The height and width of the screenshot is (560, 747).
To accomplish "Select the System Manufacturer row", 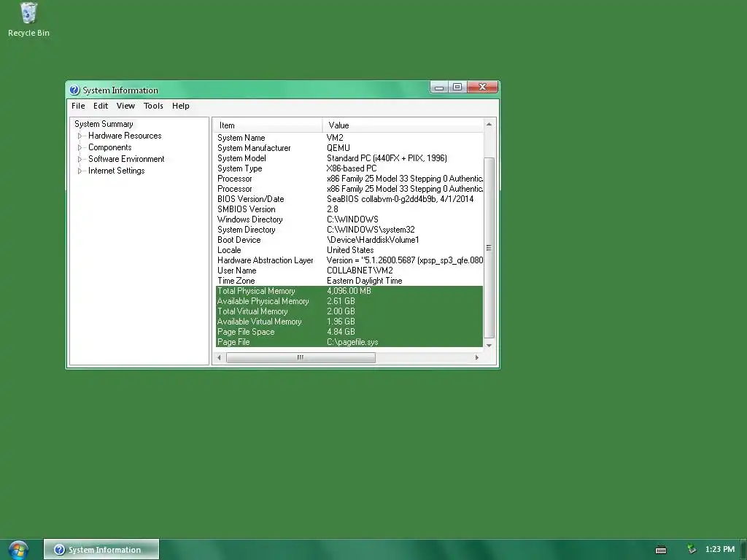I will pos(349,148).
